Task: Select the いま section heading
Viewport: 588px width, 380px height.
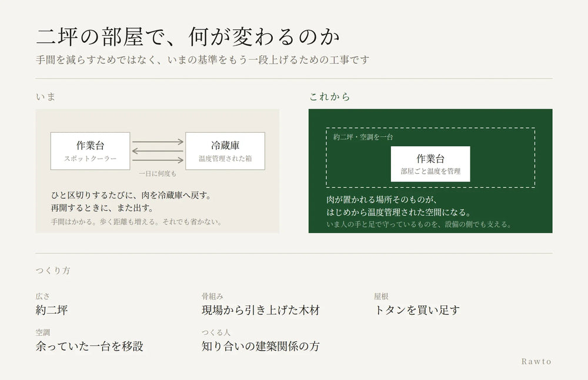Action: 46,97
